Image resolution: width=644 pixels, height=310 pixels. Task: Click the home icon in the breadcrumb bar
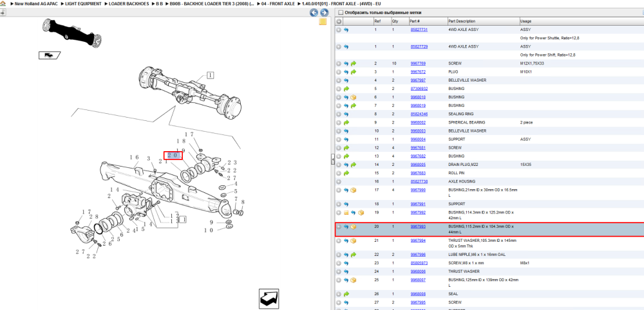tap(3, 3)
